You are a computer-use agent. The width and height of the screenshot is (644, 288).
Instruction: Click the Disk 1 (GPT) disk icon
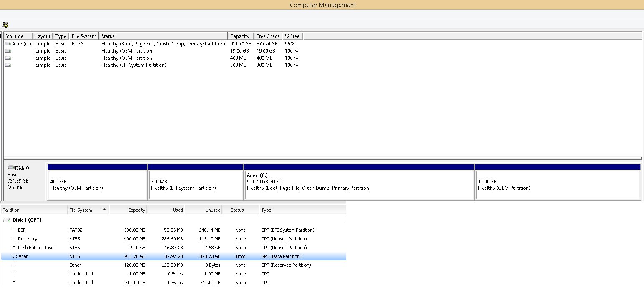pyautogui.click(x=7, y=220)
